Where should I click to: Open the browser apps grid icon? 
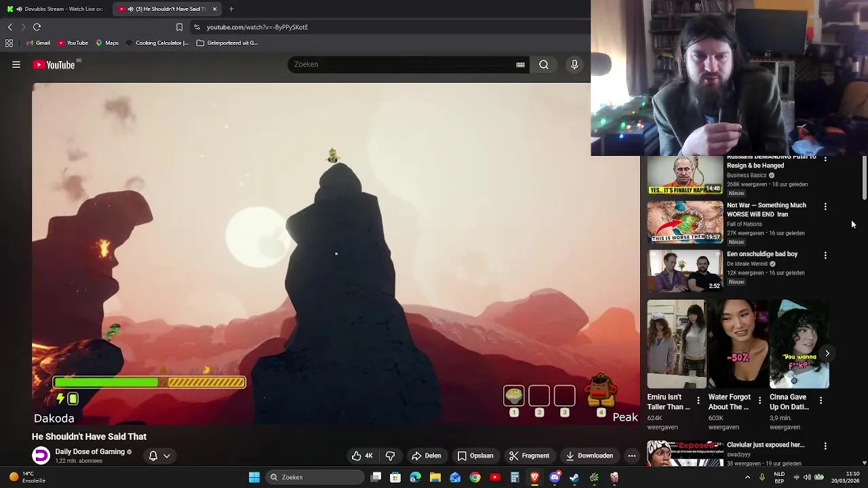pyautogui.click(x=9, y=43)
